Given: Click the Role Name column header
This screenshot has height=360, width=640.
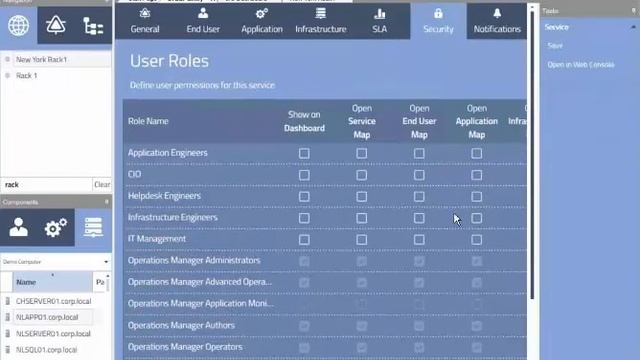Looking at the screenshot, I should [x=148, y=121].
